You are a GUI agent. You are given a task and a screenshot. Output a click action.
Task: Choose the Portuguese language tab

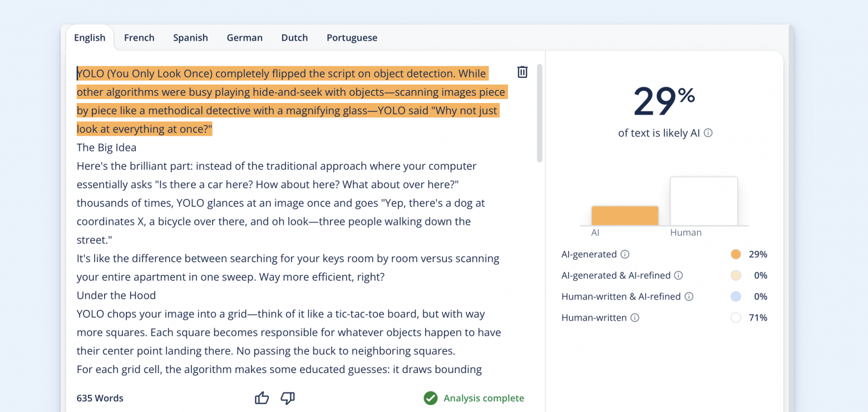(352, 38)
